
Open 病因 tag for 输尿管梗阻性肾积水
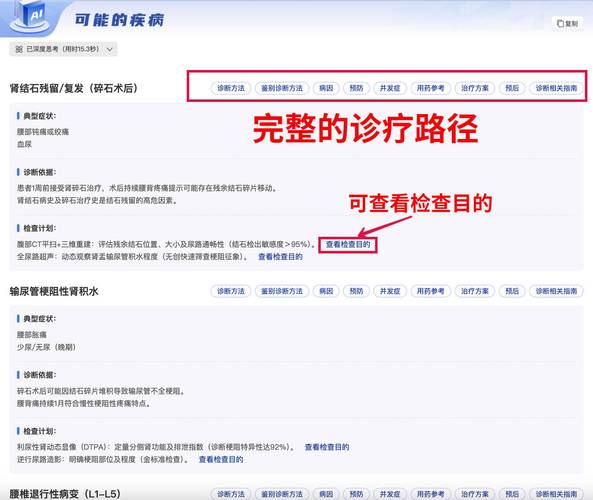(326, 291)
